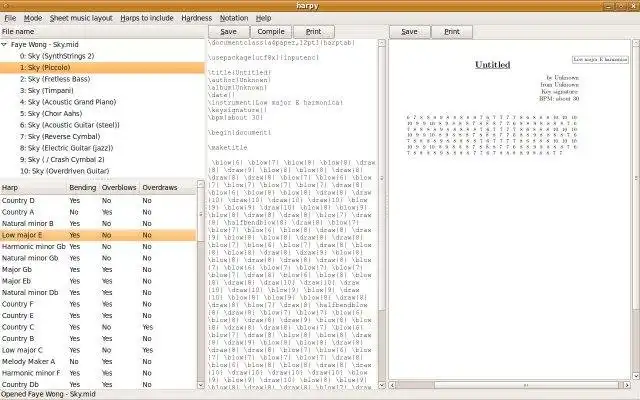Click the harpy window title bar icon
This screenshot has width=640, height=400.
[5, 5]
